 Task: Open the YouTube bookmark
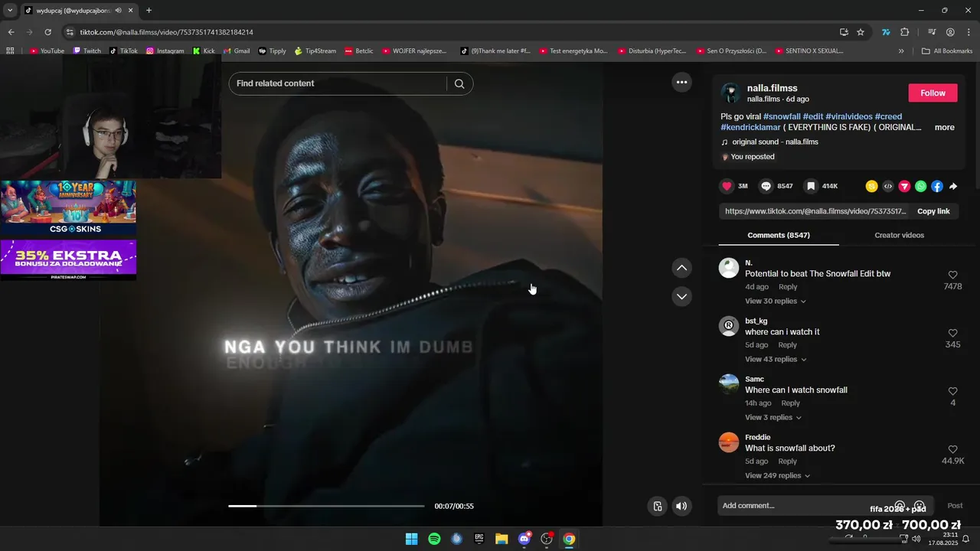[x=47, y=51]
